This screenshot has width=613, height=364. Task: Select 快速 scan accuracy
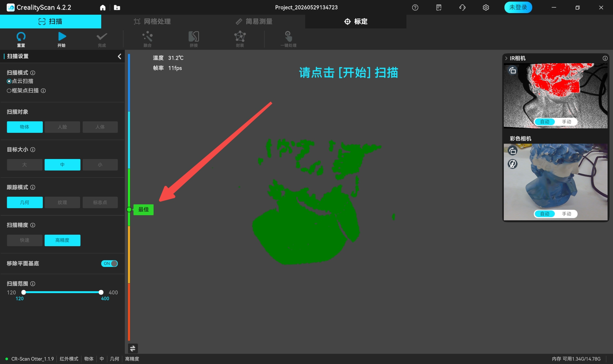point(25,240)
